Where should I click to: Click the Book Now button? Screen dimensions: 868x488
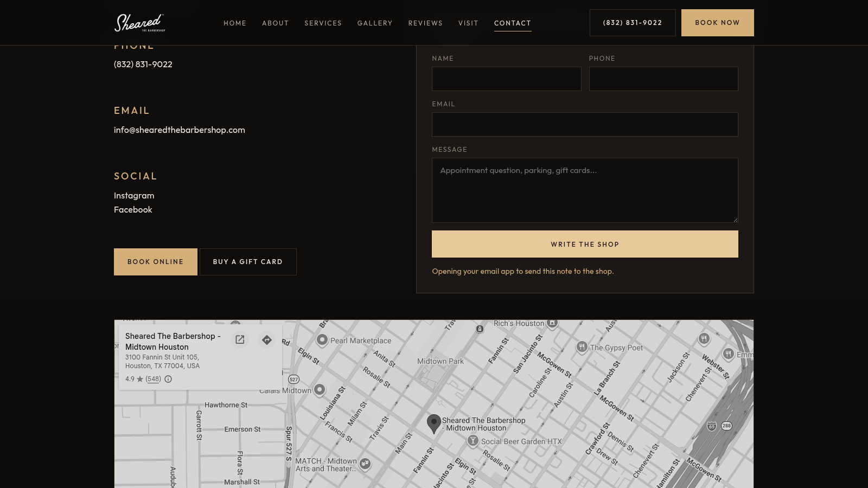pyautogui.click(x=717, y=23)
